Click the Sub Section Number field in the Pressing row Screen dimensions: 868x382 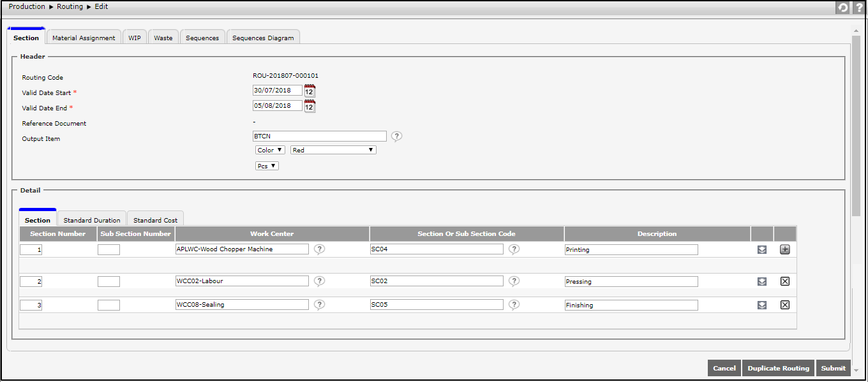click(x=108, y=281)
